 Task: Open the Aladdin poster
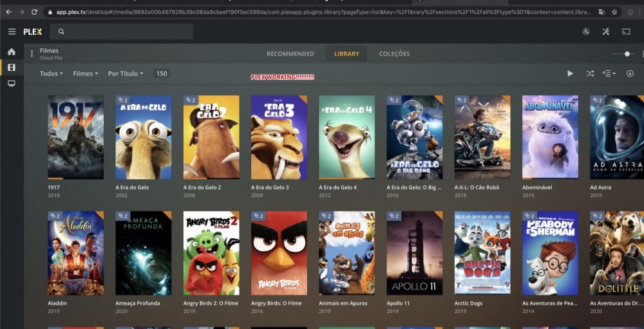(75, 253)
